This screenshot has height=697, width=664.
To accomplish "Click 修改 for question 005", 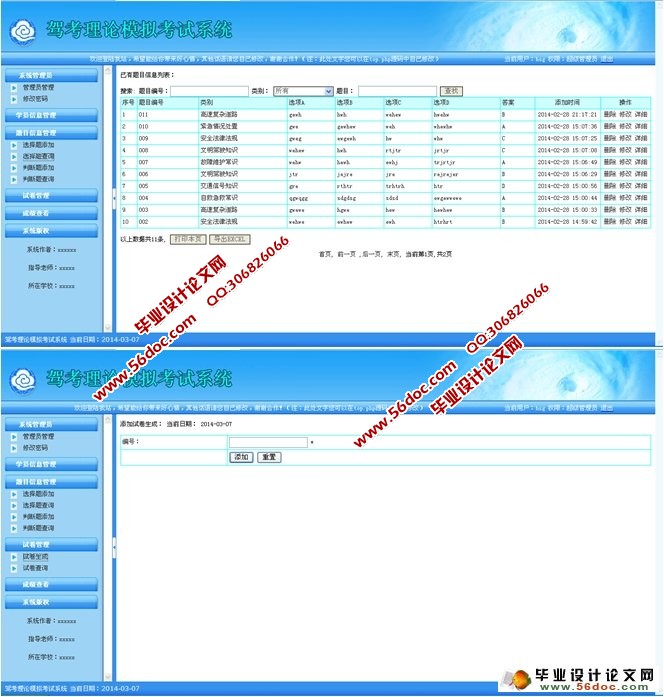I will click(x=625, y=186).
